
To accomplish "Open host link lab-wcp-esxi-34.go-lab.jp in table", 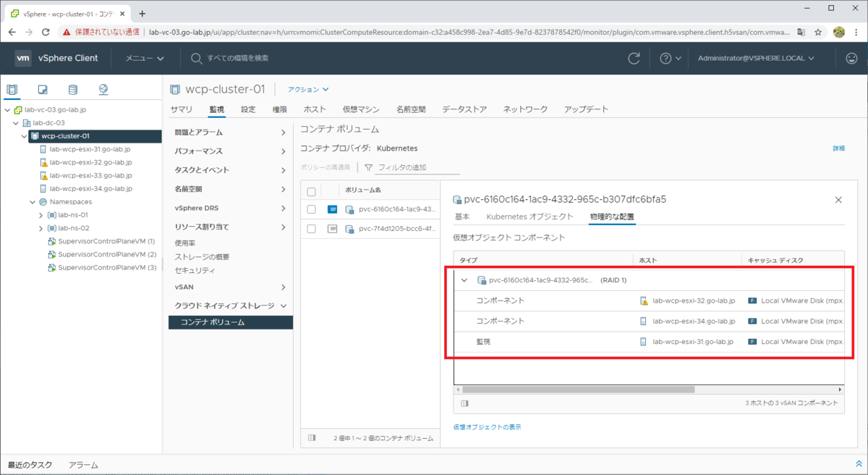I will point(694,321).
